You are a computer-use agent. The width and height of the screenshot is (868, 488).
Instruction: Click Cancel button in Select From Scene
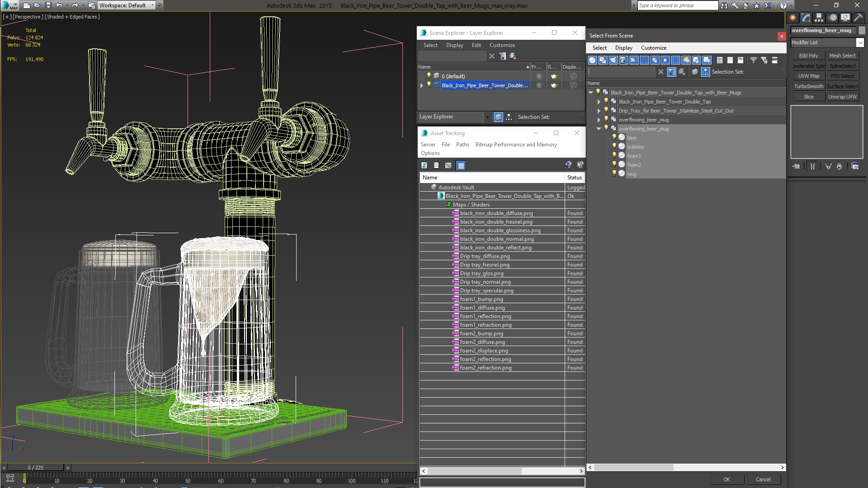[763, 479]
